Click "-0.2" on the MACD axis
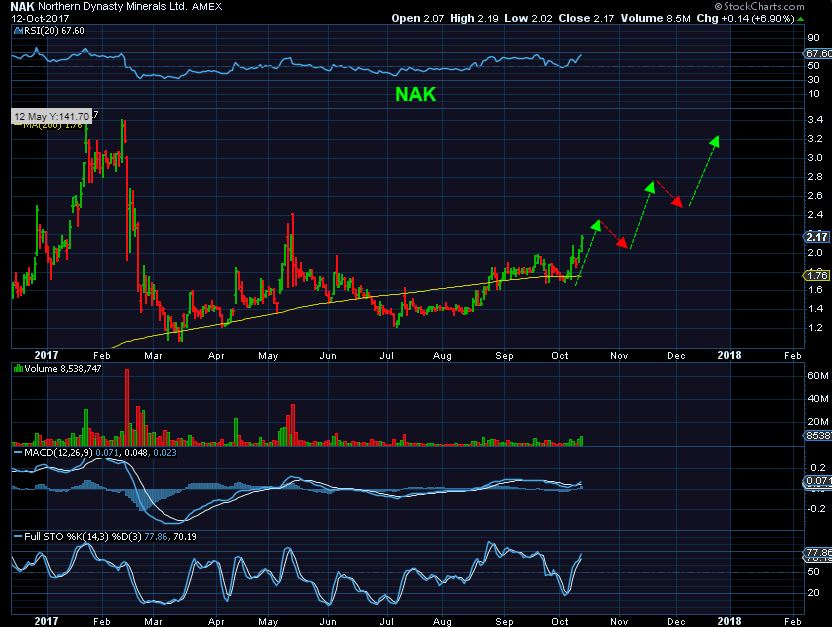Viewport: 832px width, 627px height. click(x=818, y=508)
